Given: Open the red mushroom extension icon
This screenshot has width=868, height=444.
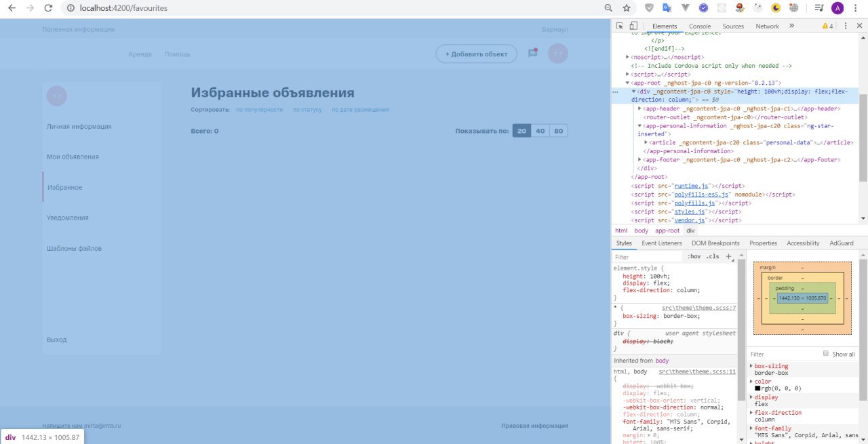Looking at the screenshot, I should click(x=740, y=8).
